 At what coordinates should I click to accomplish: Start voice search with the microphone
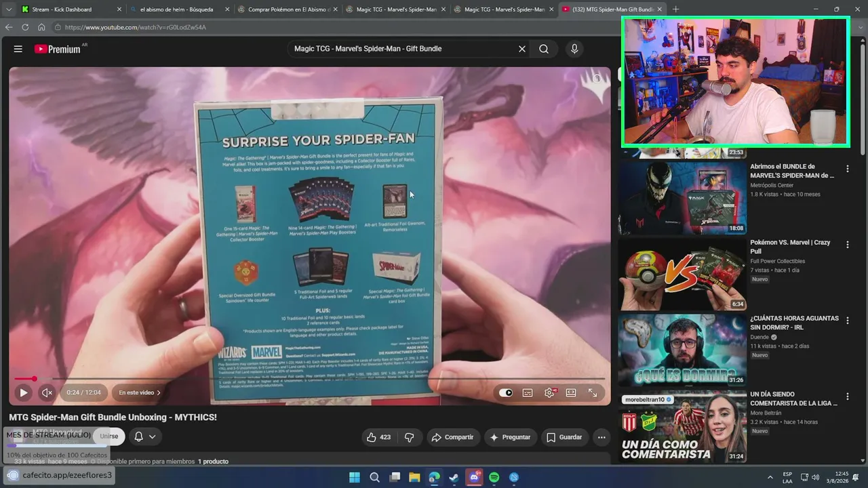click(x=574, y=49)
